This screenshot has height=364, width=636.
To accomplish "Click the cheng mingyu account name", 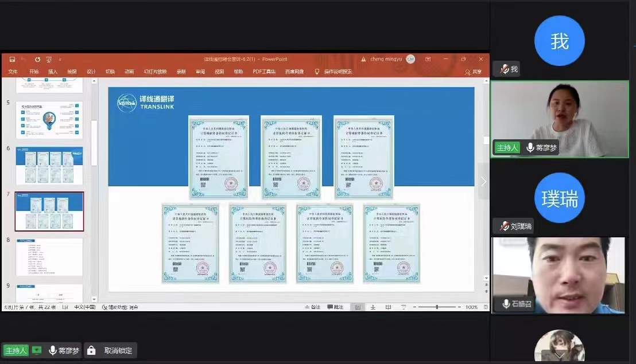I will [385, 59].
